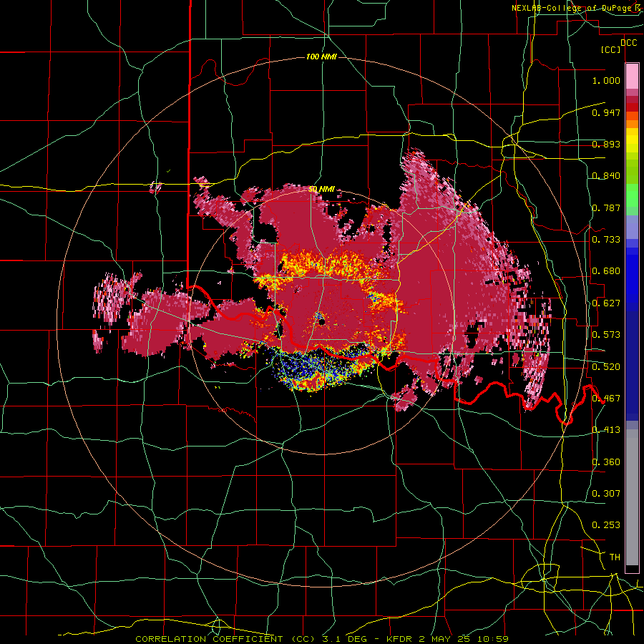Click the black radar site dot at the scan center
644x644 pixels.
coord(321,321)
